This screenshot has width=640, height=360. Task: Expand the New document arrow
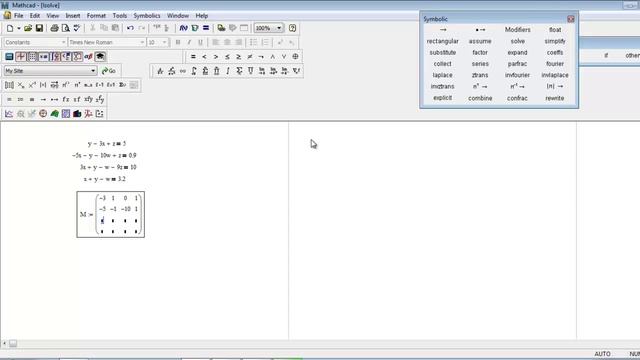19,28
